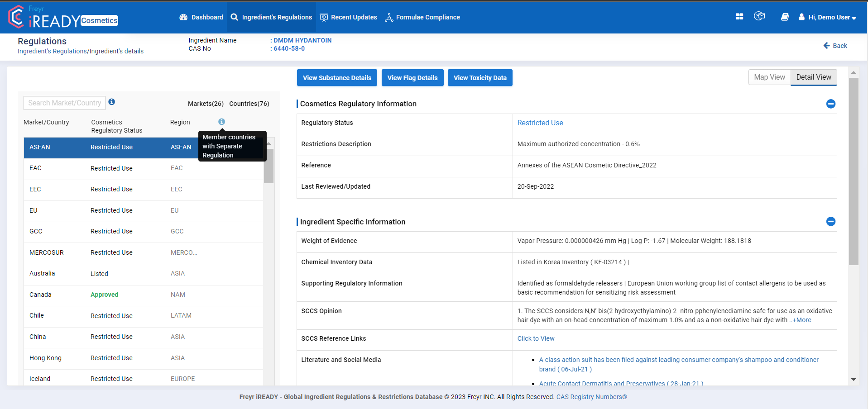The image size is (868, 409).
Task: Expand SCCS Opinion with +More link
Action: [801, 320]
